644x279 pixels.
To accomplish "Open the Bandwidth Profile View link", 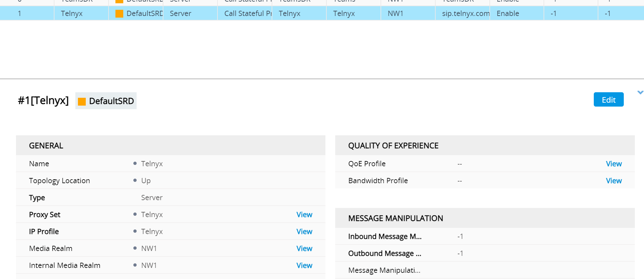I will [x=613, y=181].
